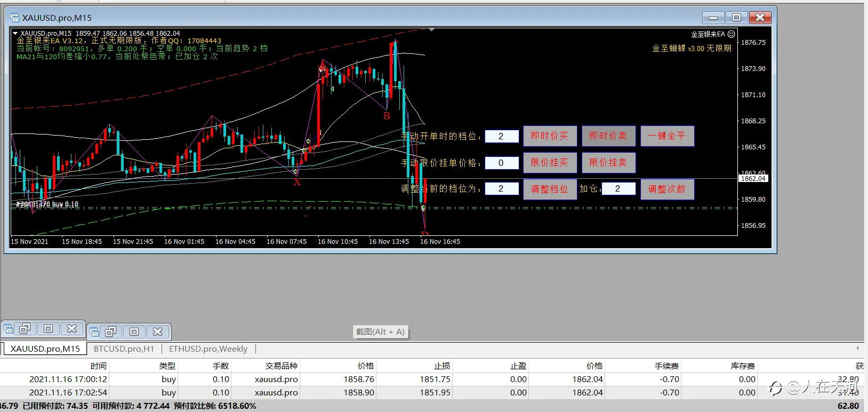Open chart icon of first minimized chart window
This screenshot has height=412, width=868.
[x=9, y=329]
